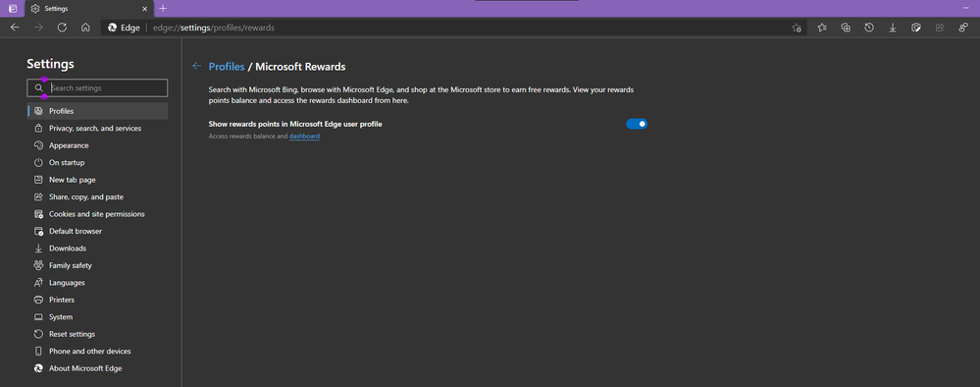Image resolution: width=980 pixels, height=387 pixels.
Task: Click the Refresh page icon
Action: [x=62, y=28]
